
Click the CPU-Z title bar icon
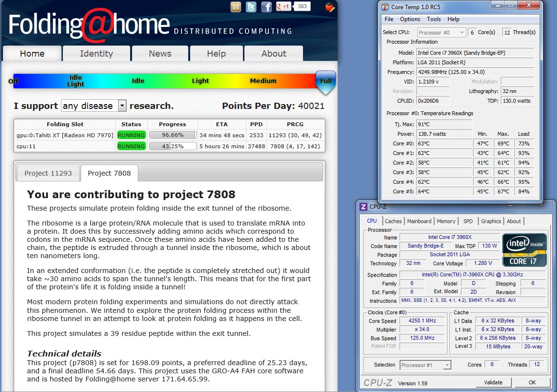(363, 207)
